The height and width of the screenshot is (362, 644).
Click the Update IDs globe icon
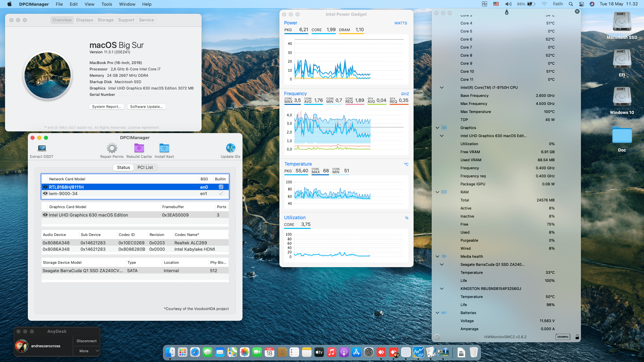pyautogui.click(x=230, y=148)
